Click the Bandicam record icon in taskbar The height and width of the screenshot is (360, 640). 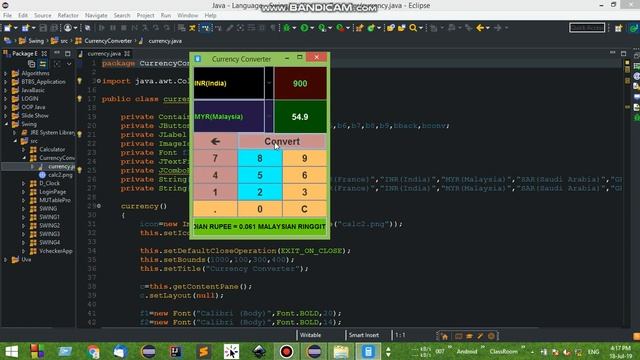286,351
